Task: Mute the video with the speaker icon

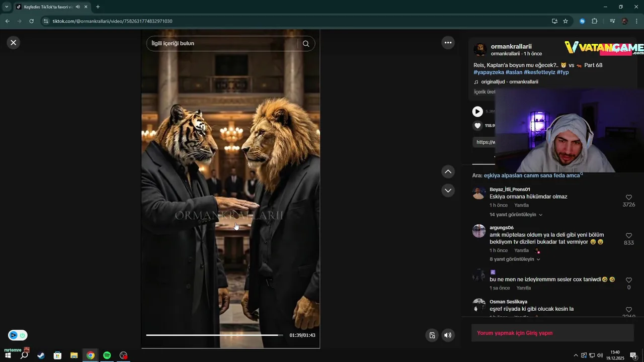Action: click(x=448, y=335)
